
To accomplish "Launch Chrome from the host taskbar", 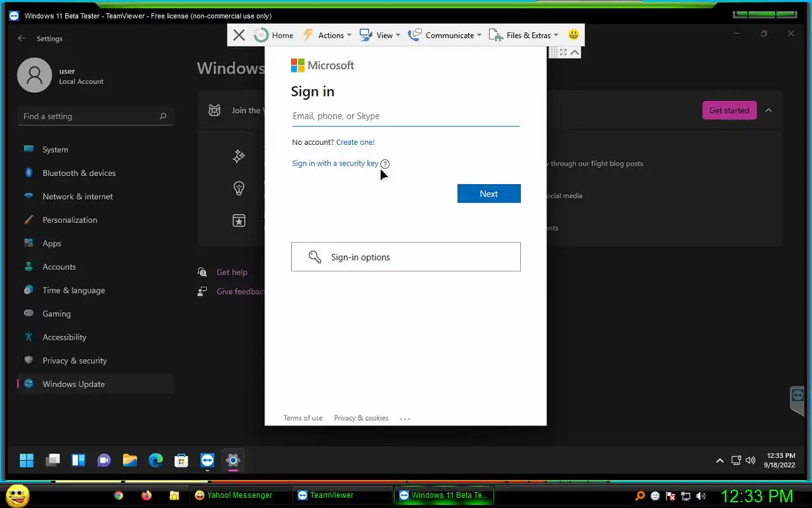I will (x=119, y=495).
